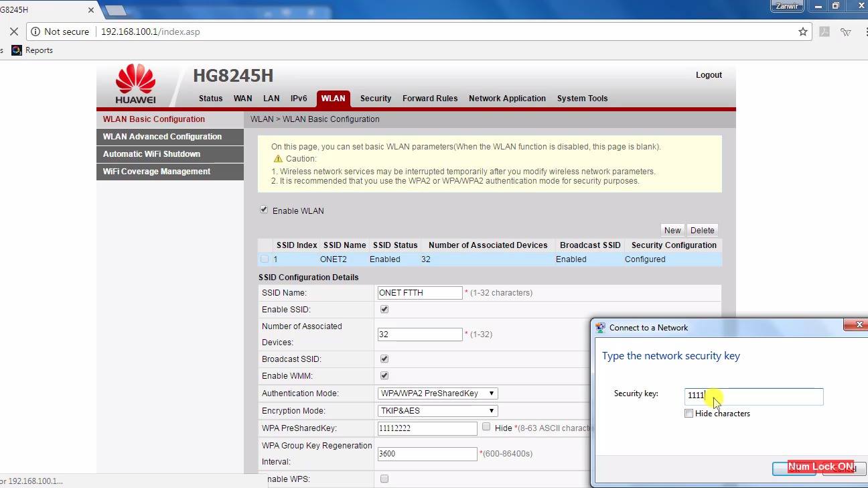Click the SSID Status column header

395,245
